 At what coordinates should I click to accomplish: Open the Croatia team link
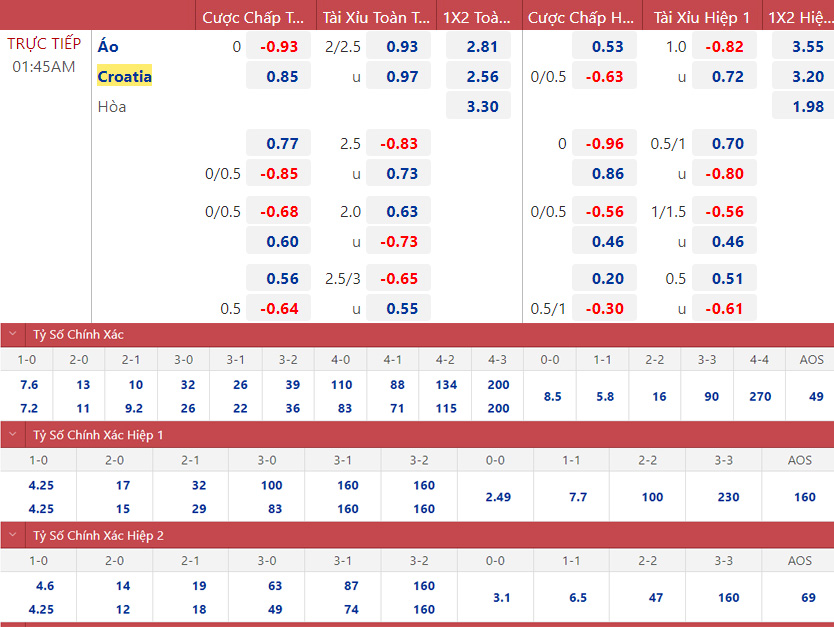pos(125,77)
